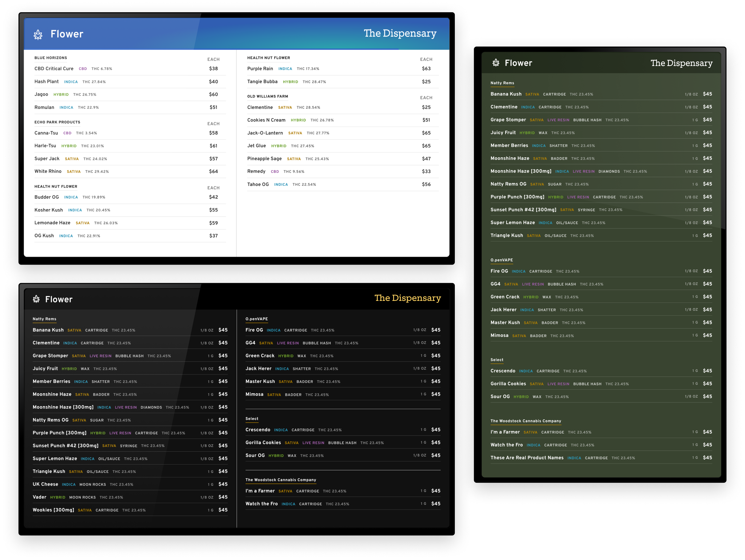Click the leaf icon in black menu header
745x560 pixels.
point(36,299)
